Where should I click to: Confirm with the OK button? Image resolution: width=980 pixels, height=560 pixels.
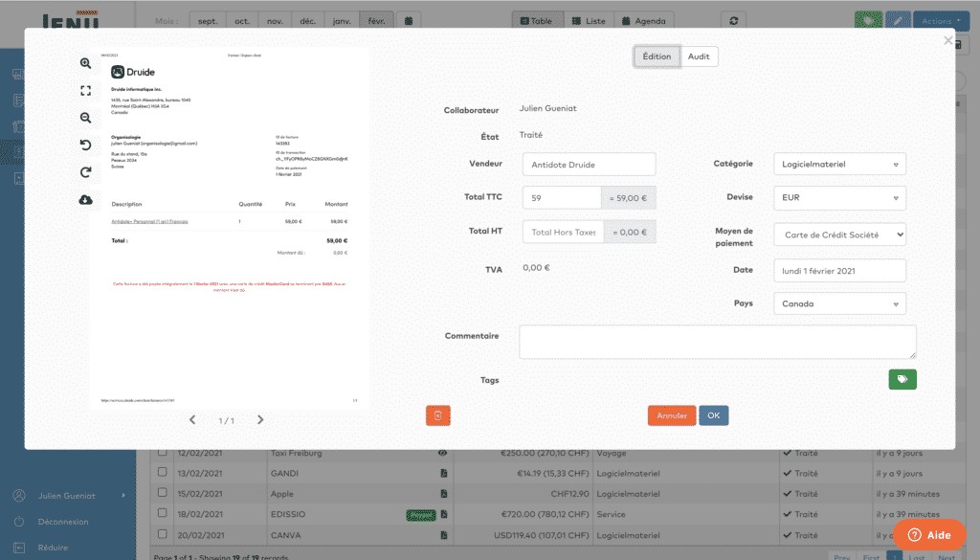(713, 415)
